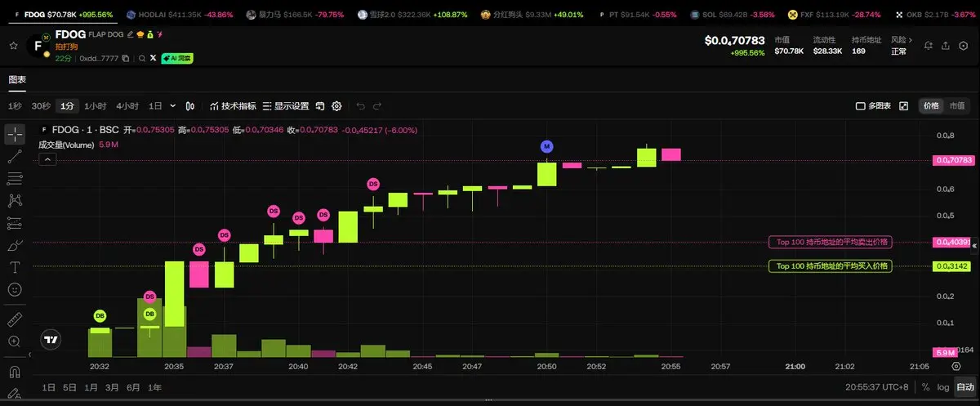980x406 pixels.
Task: Open the X (Twitter) link for FDOG
Action: tap(154, 59)
